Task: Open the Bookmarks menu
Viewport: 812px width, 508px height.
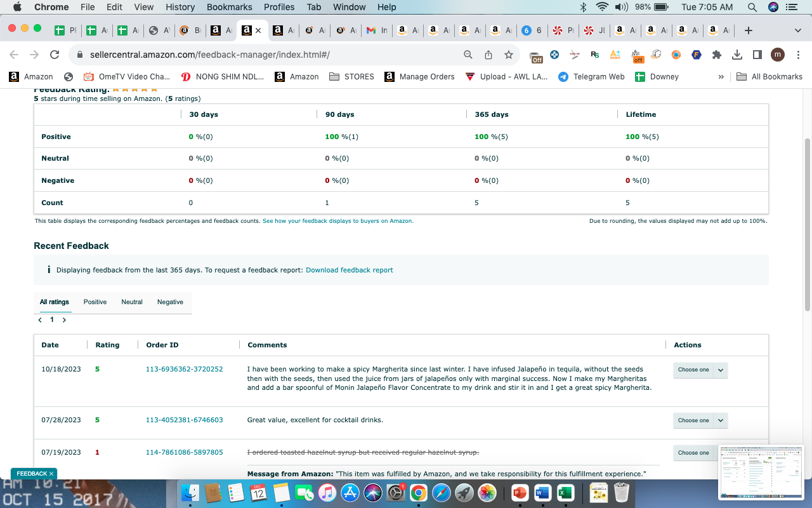Action: click(230, 7)
